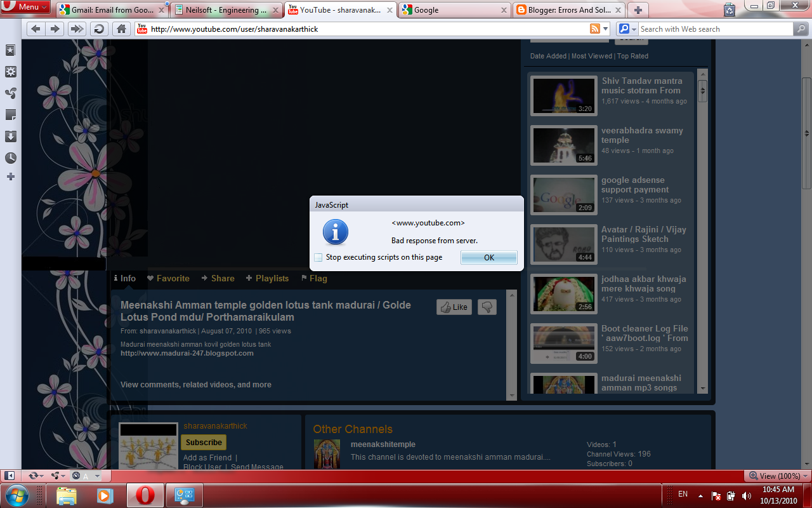The height and width of the screenshot is (508, 812).
Task: Reload the page
Action: click(x=98, y=29)
